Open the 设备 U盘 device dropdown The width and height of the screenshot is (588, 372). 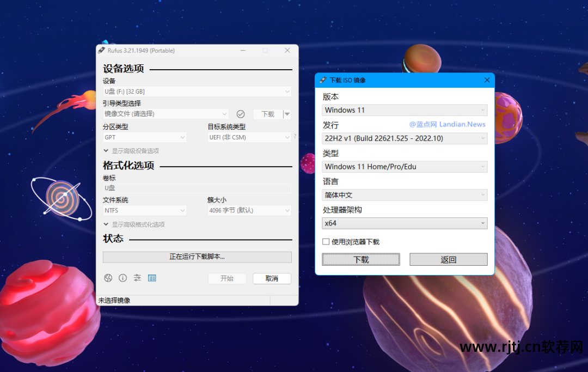click(197, 92)
